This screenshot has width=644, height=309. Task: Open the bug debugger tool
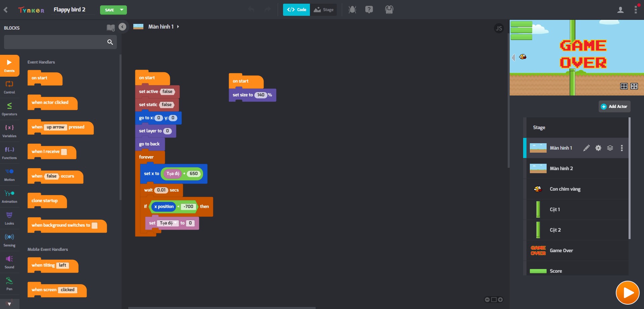pyautogui.click(x=352, y=10)
